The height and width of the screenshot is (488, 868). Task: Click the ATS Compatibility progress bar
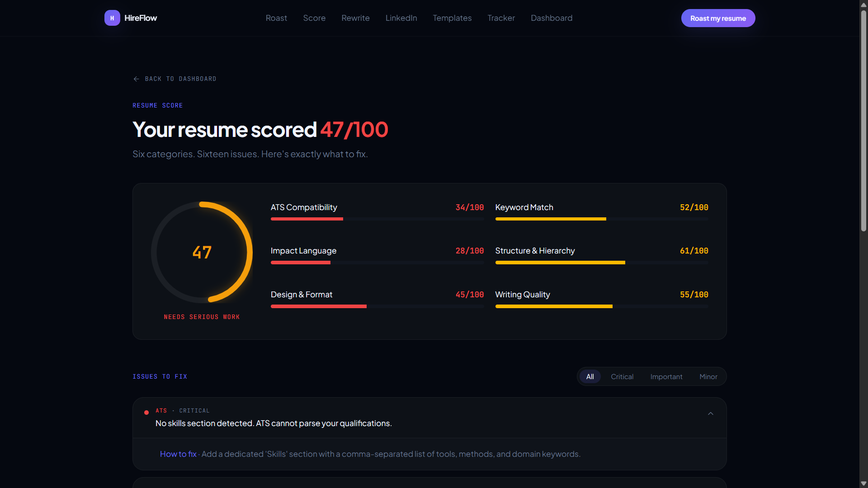pyautogui.click(x=377, y=219)
